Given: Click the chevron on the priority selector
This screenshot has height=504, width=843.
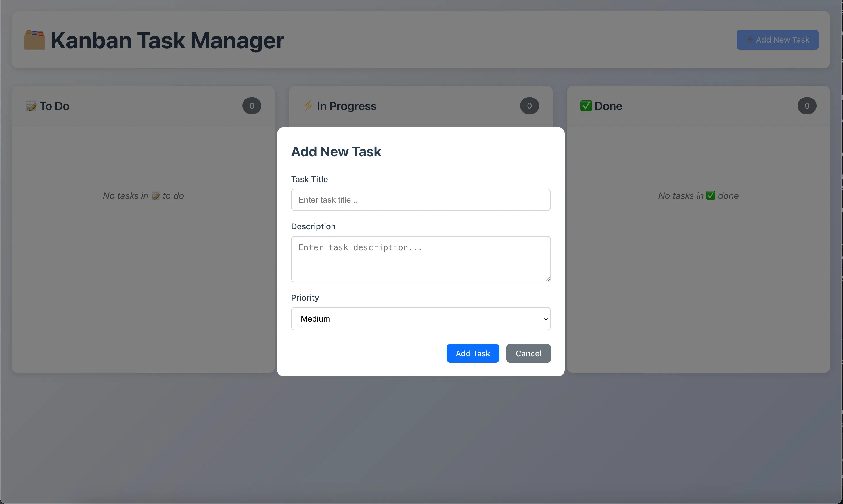Looking at the screenshot, I should [x=545, y=319].
